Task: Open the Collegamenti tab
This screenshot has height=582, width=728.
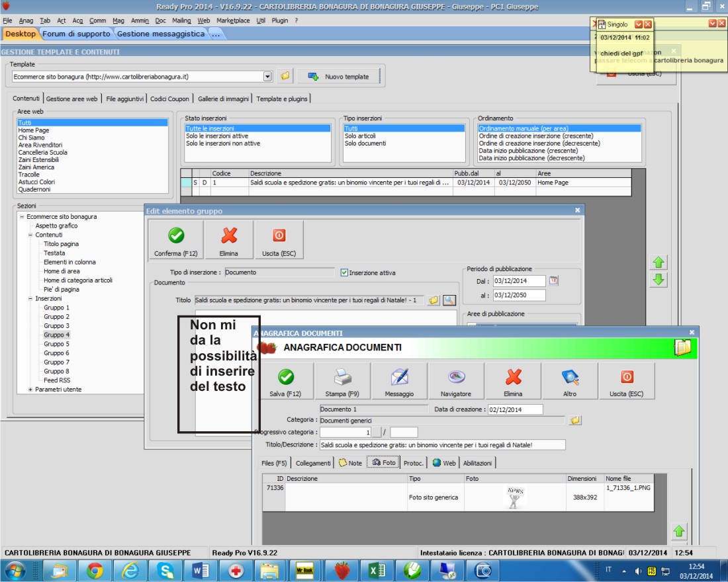Action: point(314,463)
